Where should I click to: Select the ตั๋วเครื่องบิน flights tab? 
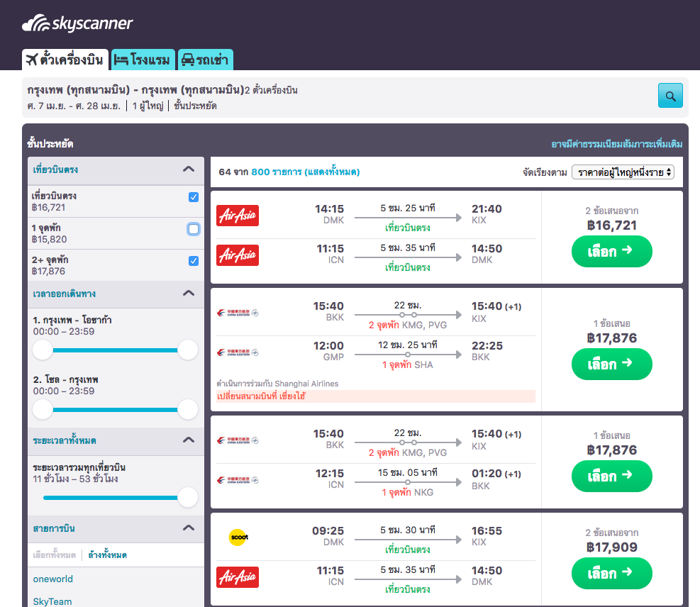point(65,60)
